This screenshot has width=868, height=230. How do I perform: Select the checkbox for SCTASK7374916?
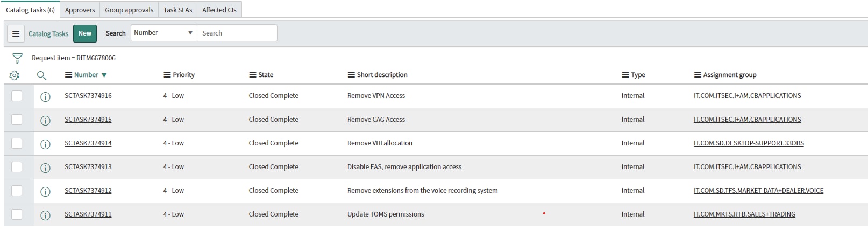point(17,96)
